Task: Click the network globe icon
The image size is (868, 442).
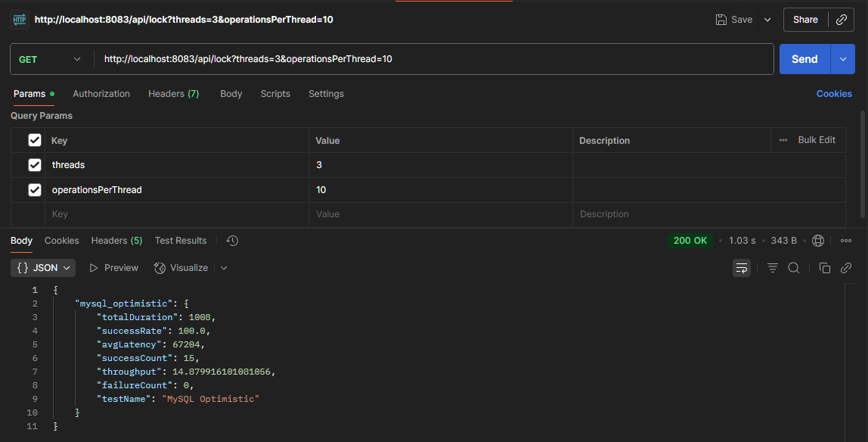Action: coord(817,241)
